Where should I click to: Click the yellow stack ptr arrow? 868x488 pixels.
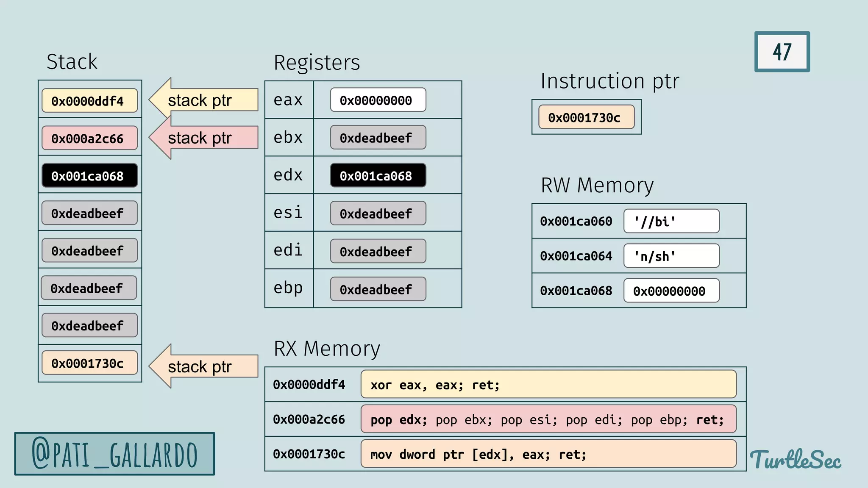pyautogui.click(x=203, y=100)
